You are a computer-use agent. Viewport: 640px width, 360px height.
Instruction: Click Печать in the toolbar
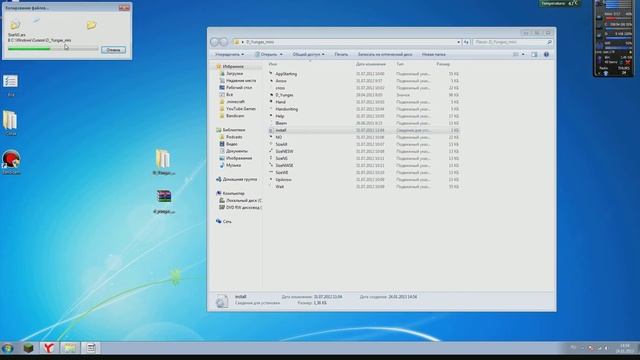point(341,54)
